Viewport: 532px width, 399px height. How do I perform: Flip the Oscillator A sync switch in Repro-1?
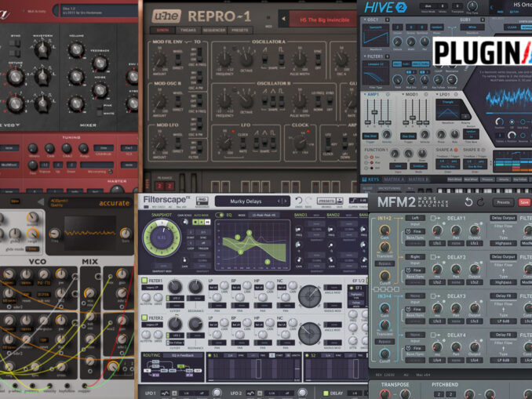coord(318,59)
